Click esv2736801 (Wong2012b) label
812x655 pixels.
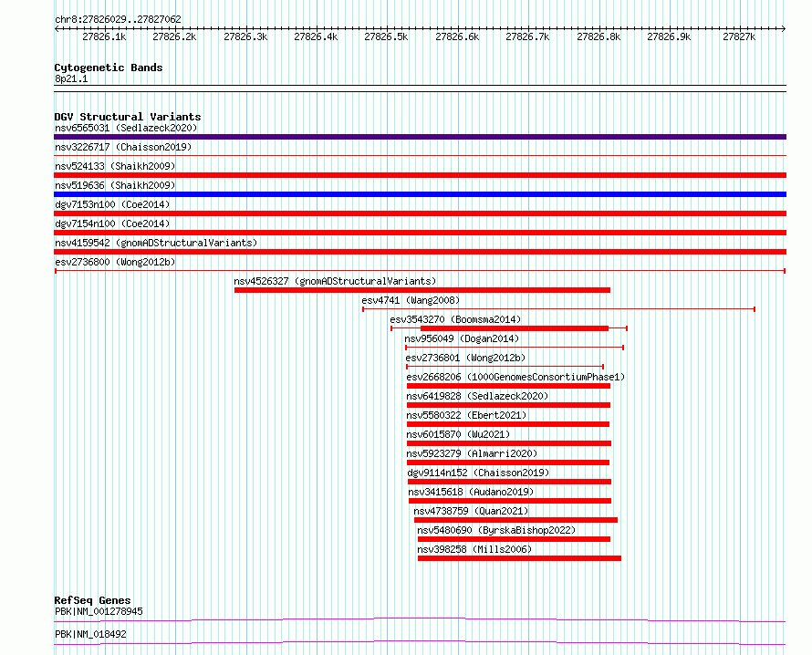click(x=465, y=358)
